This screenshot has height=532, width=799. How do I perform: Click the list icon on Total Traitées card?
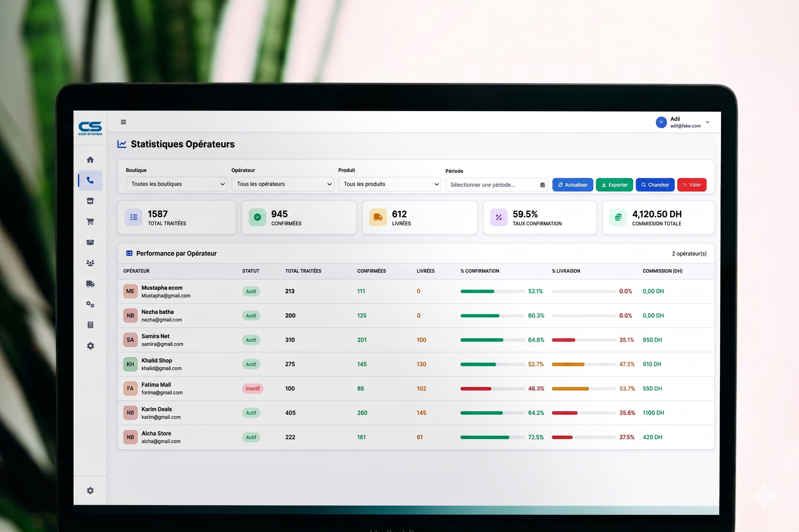(134, 217)
